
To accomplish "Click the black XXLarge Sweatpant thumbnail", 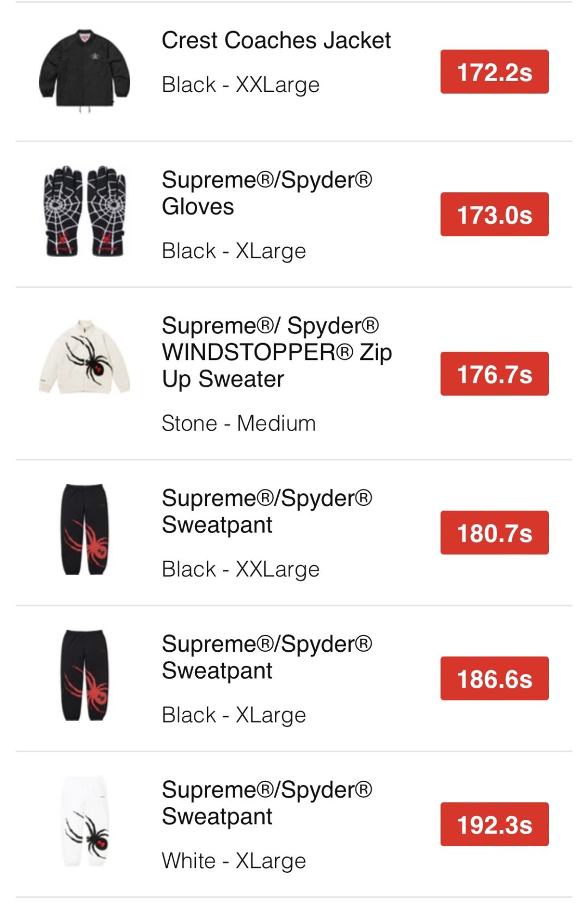I will 84,529.
